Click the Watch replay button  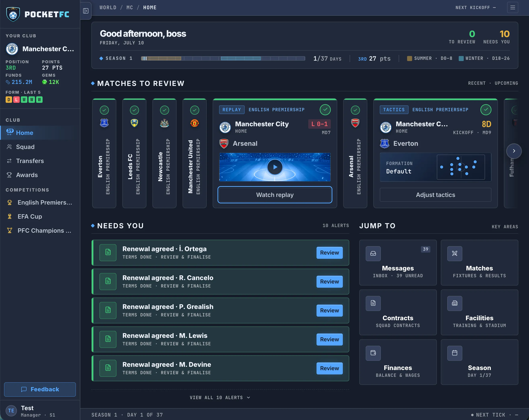[275, 195]
